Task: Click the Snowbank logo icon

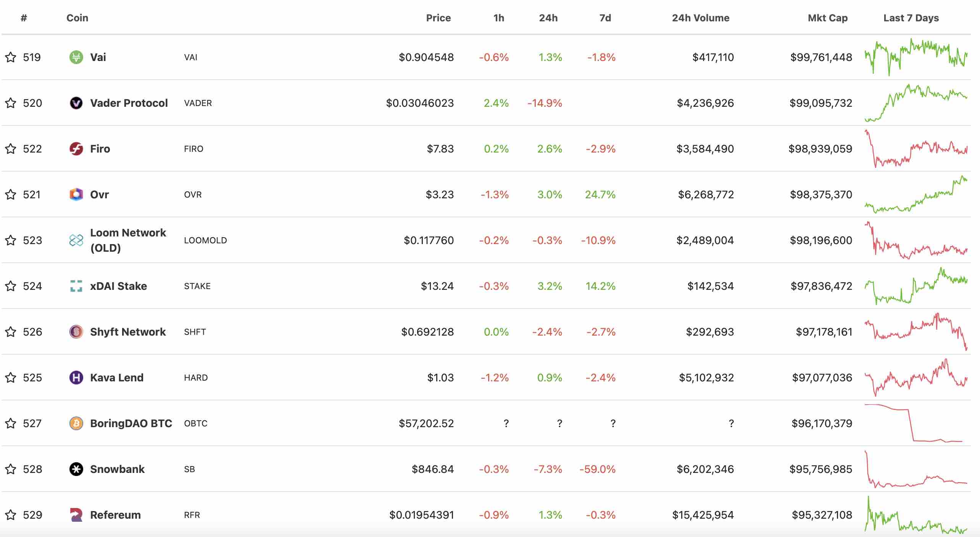Action: point(76,469)
